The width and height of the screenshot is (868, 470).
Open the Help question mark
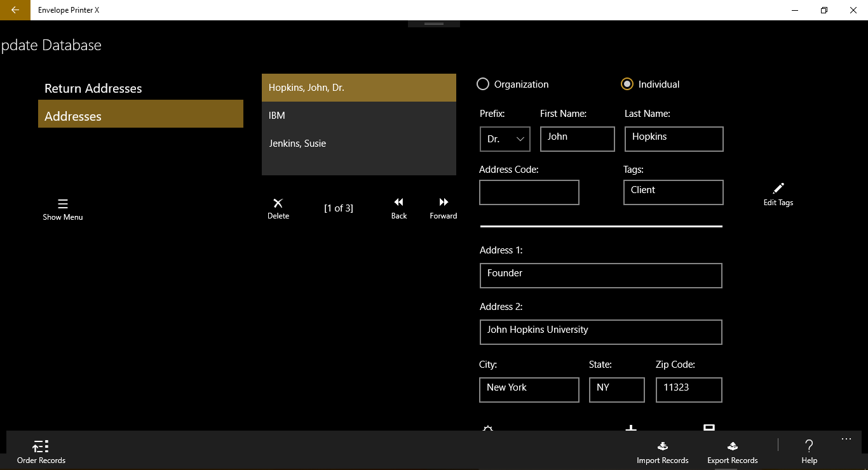[809, 446]
